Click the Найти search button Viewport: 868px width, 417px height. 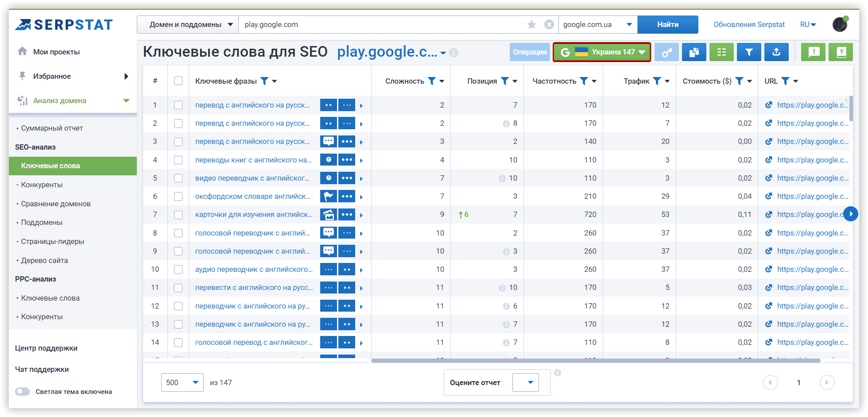coord(668,25)
